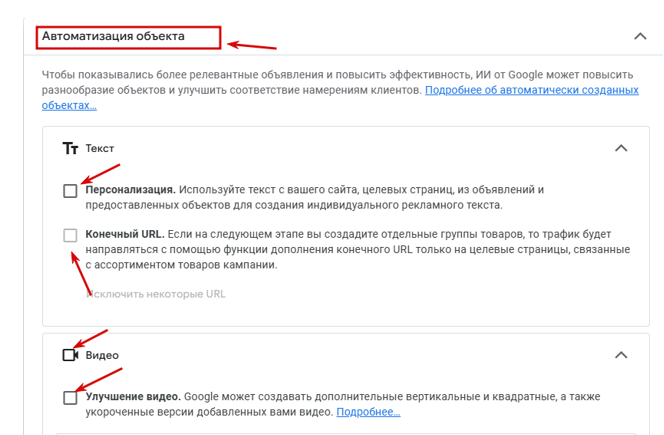The width and height of the screenshot is (664, 435).
Task: Open the Подробнее link under video enhancement
Action: point(368,412)
